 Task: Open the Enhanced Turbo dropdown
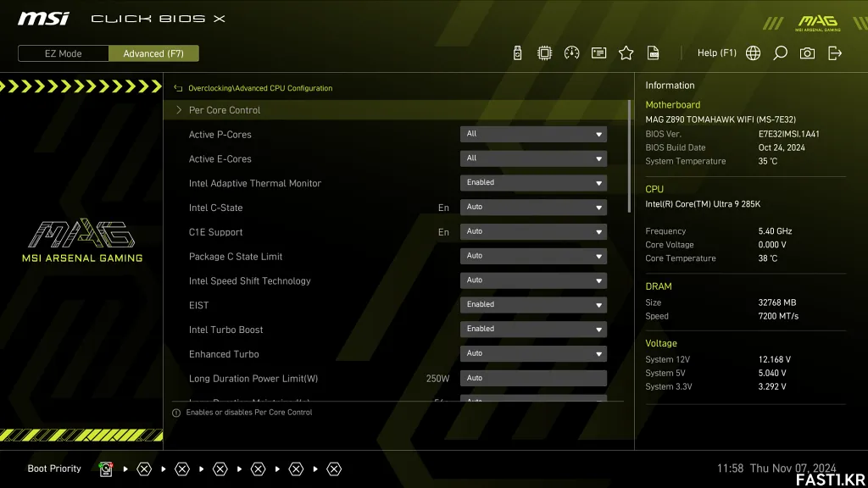pos(533,353)
